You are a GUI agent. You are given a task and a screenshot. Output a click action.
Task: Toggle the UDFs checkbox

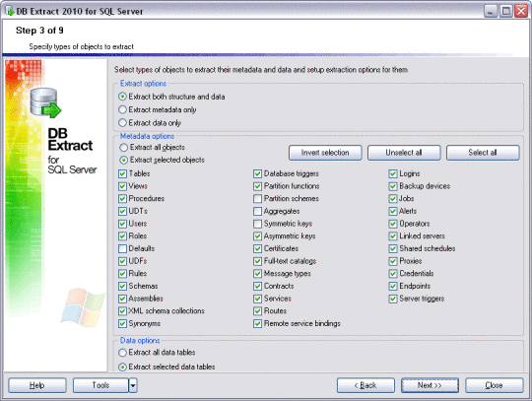122,261
